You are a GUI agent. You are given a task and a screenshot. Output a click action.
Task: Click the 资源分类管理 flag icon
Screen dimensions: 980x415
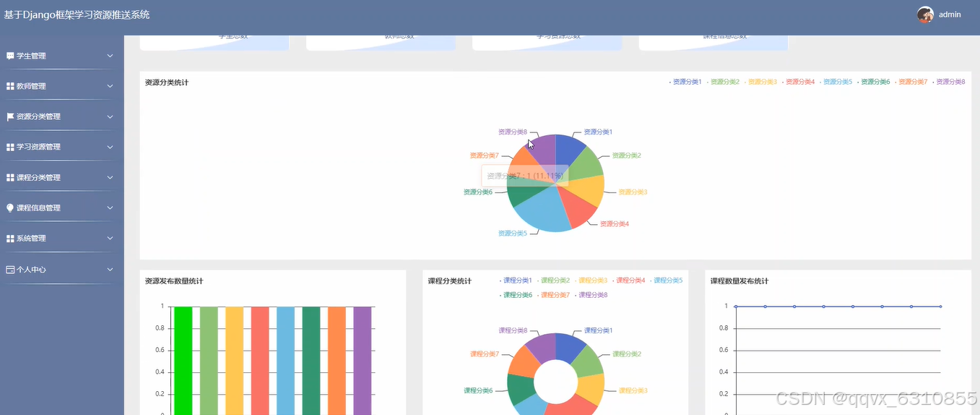[10, 116]
